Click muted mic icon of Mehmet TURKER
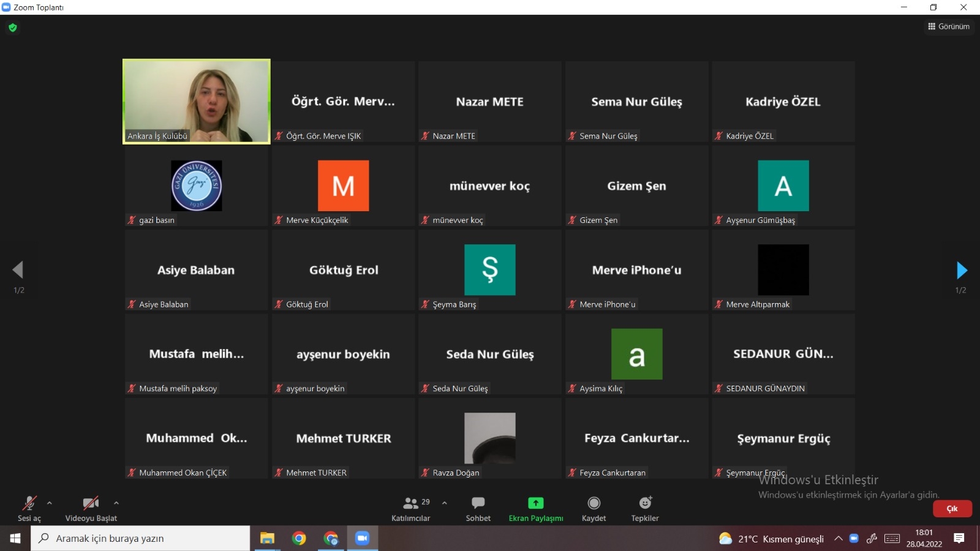Viewport: 980px width, 551px height. pyautogui.click(x=279, y=473)
